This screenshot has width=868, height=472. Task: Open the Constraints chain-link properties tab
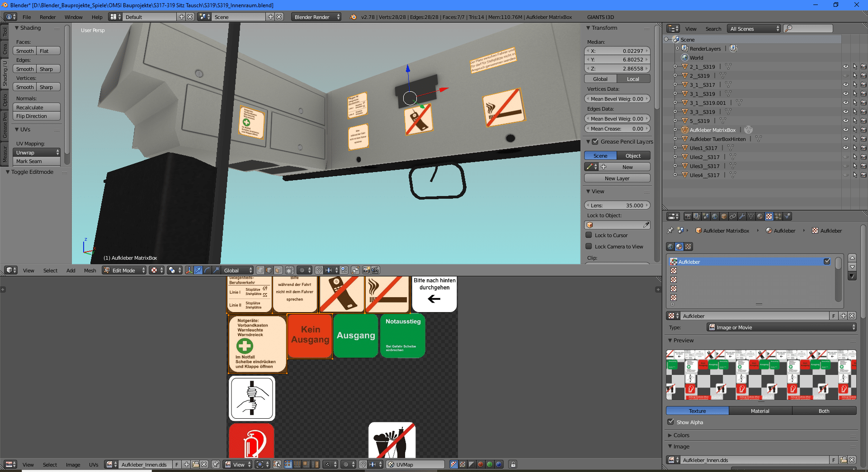tap(733, 216)
